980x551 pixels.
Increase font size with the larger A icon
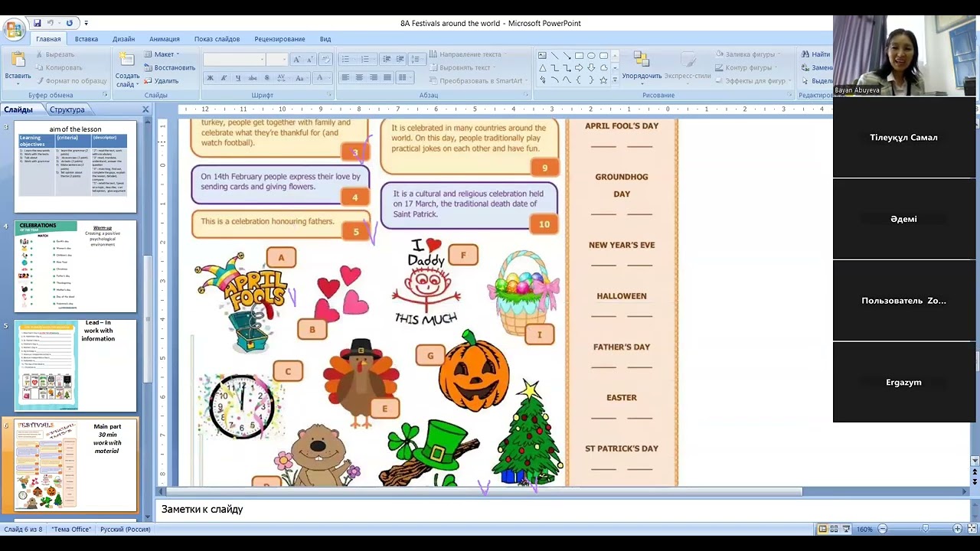click(x=297, y=60)
